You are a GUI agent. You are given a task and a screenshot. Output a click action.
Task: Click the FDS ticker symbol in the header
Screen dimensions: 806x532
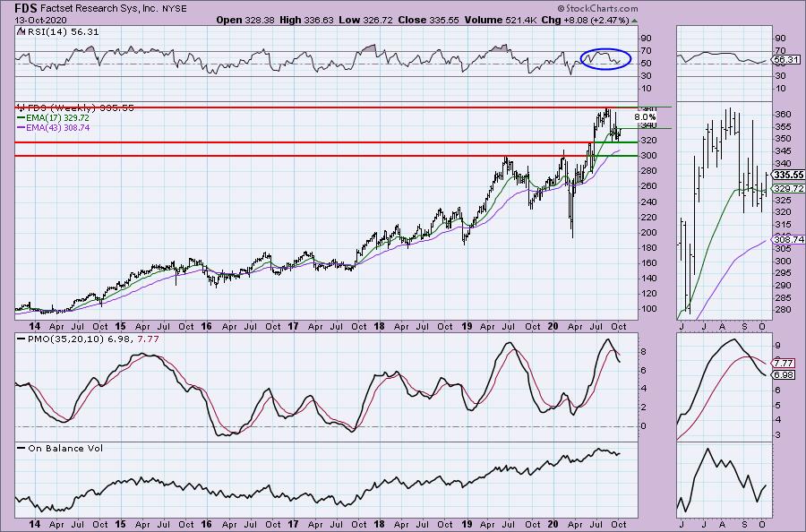tap(26, 8)
